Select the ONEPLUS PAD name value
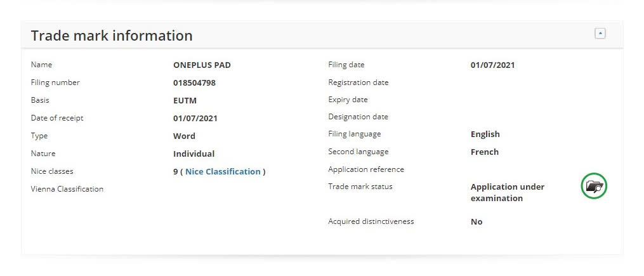Image resolution: width=644 pixels, height=276 pixels. [x=202, y=65]
